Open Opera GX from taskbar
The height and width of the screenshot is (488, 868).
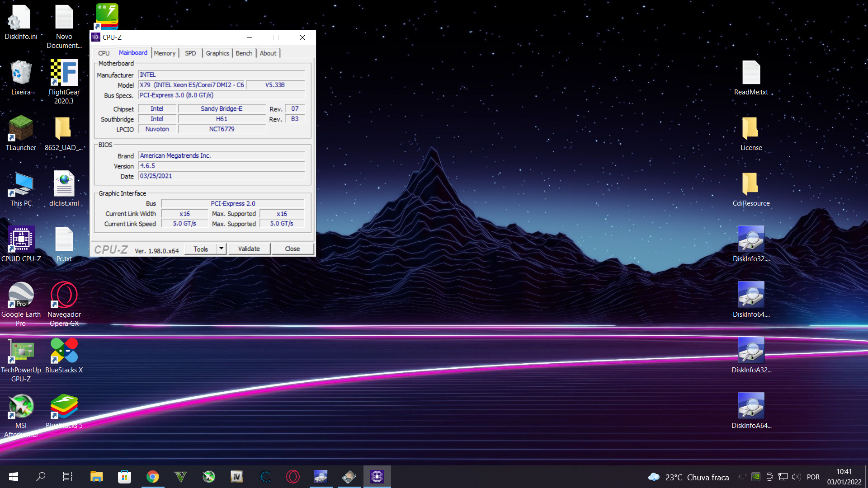pos(293,477)
